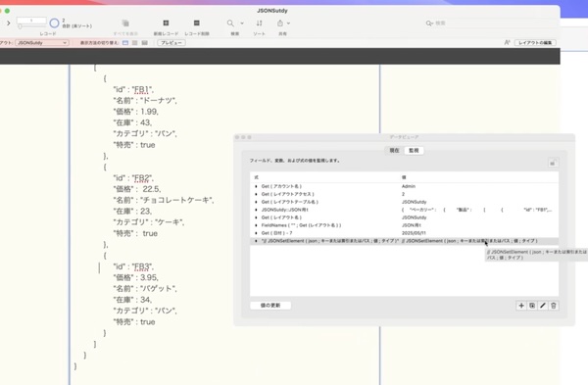
Task: Select the FieldNames expression row
Action: tap(404, 225)
